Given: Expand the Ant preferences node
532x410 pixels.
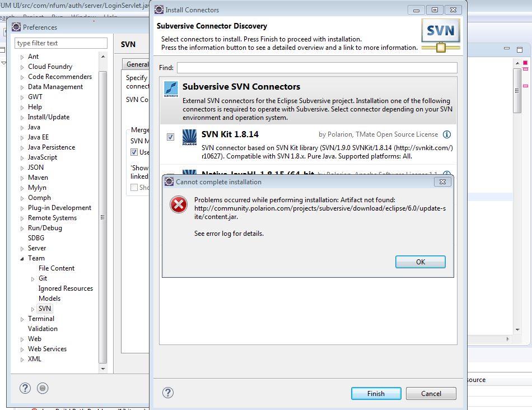Looking at the screenshot, I should [22, 57].
